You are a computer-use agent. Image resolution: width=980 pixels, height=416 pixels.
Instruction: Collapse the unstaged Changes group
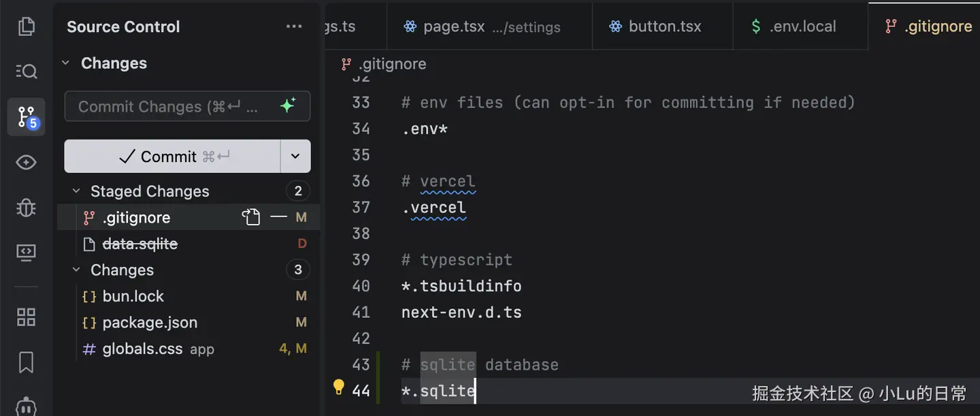[x=76, y=270]
